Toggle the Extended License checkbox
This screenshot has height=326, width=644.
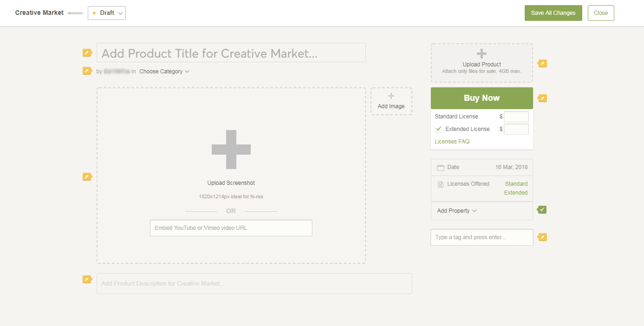pos(439,129)
